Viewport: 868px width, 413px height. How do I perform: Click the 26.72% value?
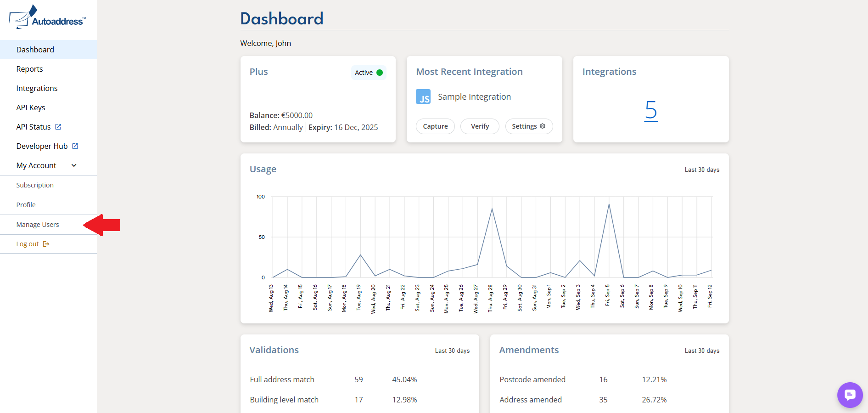click(654, 400)
